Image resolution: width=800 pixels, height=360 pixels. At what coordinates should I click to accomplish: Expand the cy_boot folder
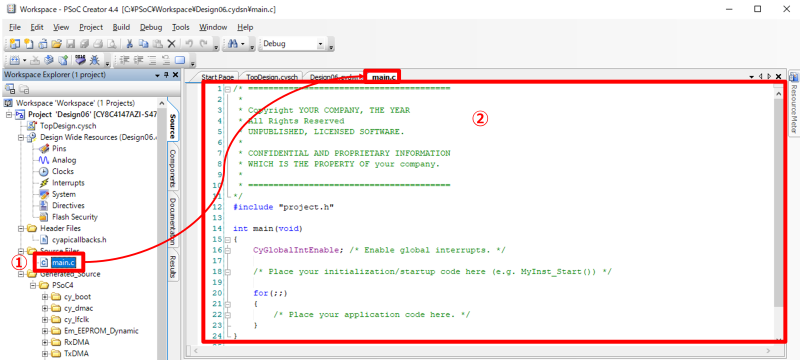44,297
